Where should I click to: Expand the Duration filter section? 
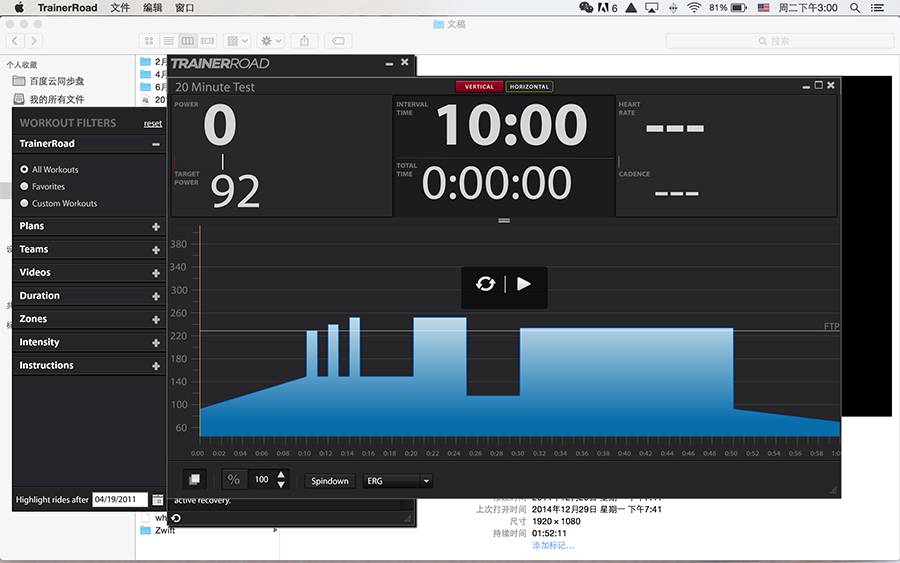(156, 296)
